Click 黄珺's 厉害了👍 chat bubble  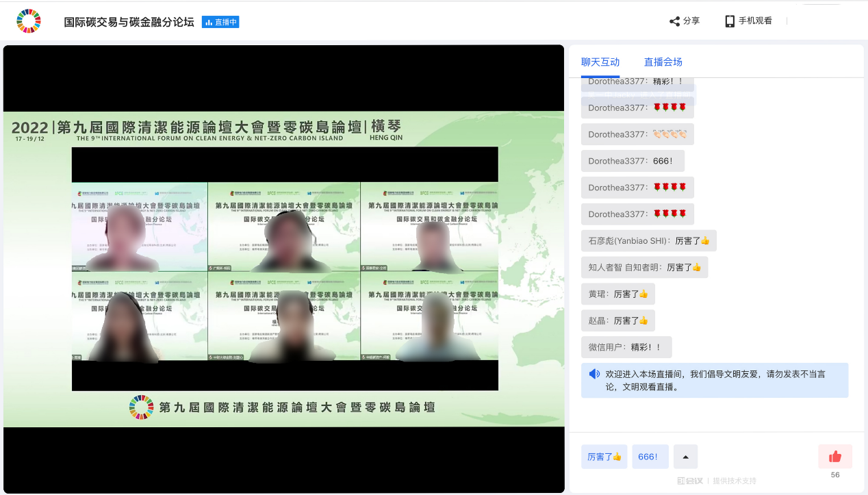618,293
